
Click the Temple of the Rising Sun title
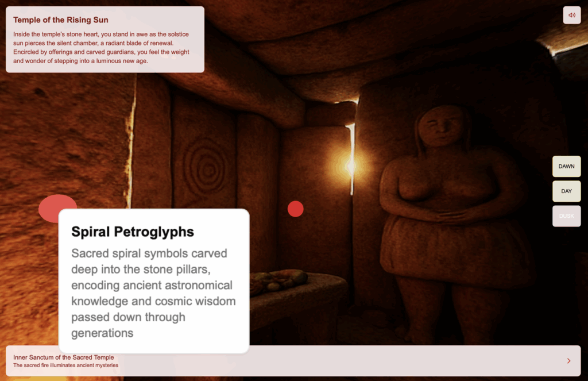click(60, 20)
